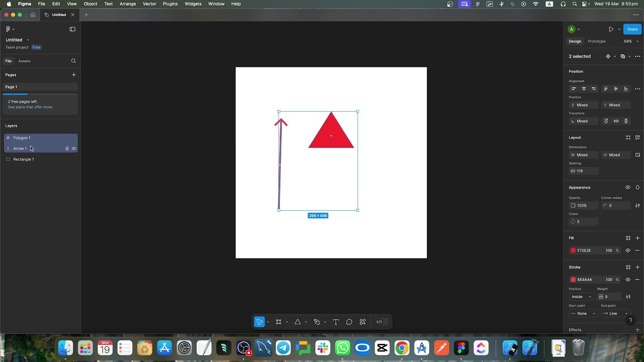Open the Actions tool in toolbar
Image resolution: width=644 pixels, height=362 pixels.
pyautogui.click(x=362, y=322)
